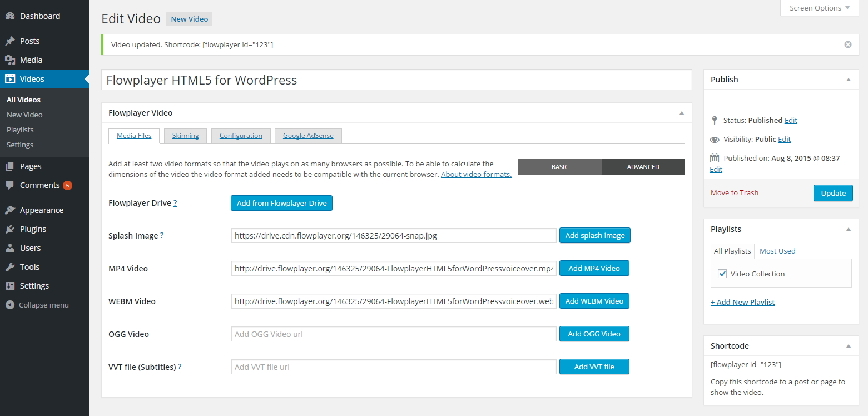Open the Screen Options dropdown
This screenshot has width=868, height=416.
[x=819, y=8]
